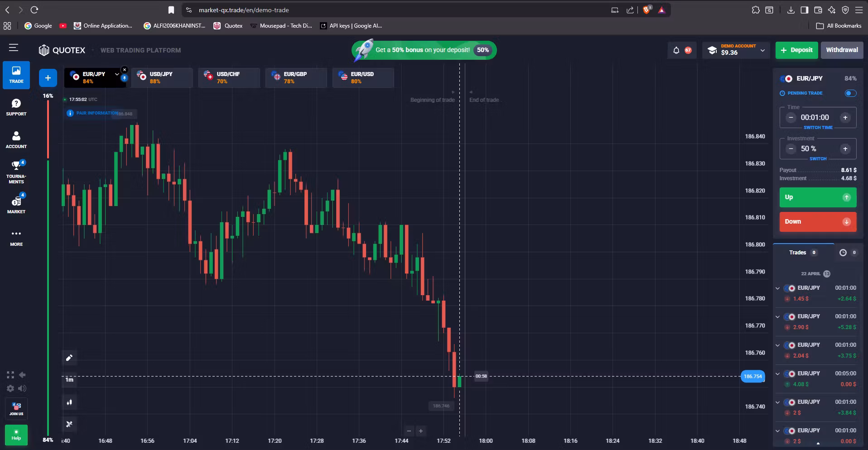This screenshot has width=868, height=450.
Task: Open the Account section in the sidebar
Action: pos(16,140)
